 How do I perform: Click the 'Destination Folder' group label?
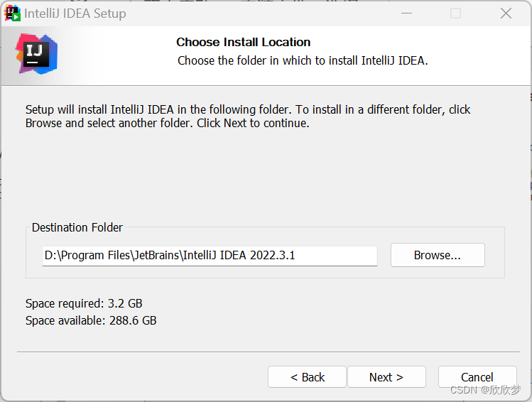(x=77, y=227)
